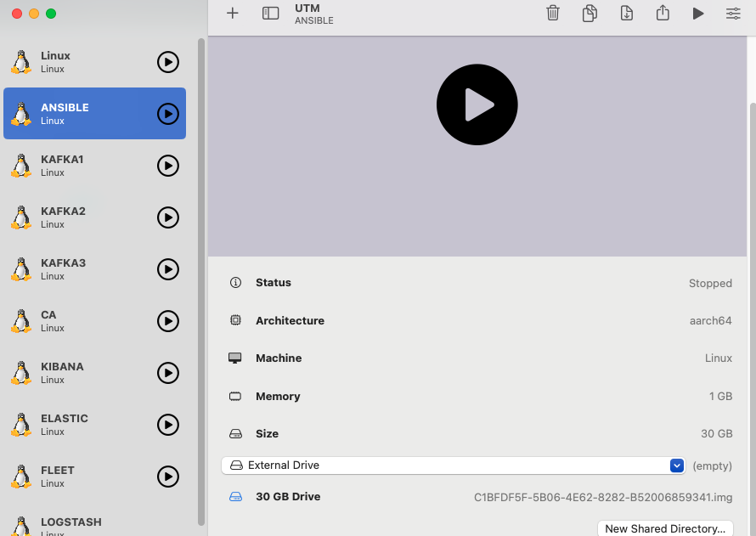The height and width of the screenshot is (536, 756).
Task: Click the External Drive blue chevron
Action: 677,465
